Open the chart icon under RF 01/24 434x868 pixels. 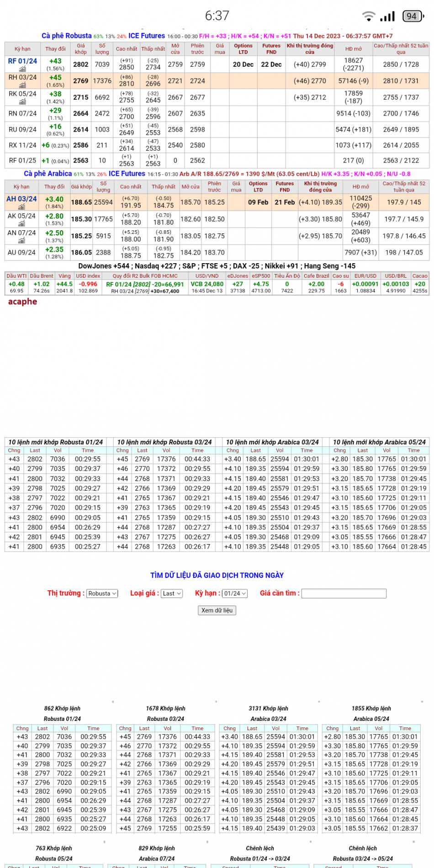coord(22,69)
